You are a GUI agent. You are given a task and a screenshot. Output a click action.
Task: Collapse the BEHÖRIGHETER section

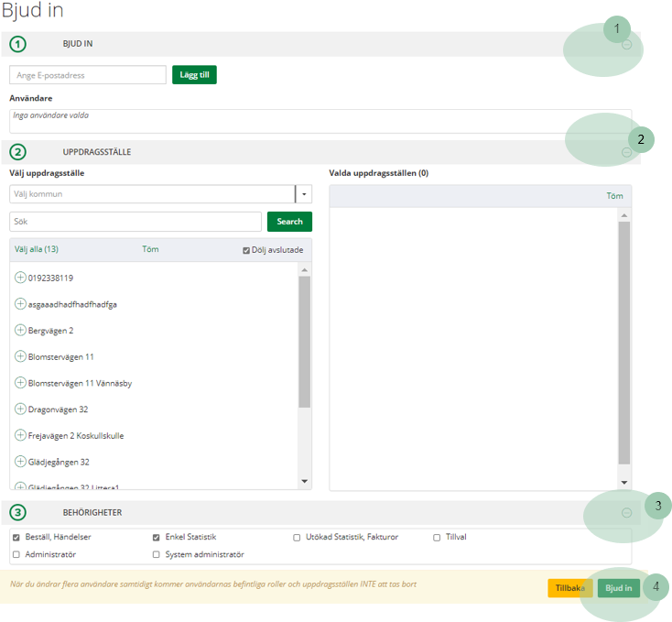(x=626, y=513)
